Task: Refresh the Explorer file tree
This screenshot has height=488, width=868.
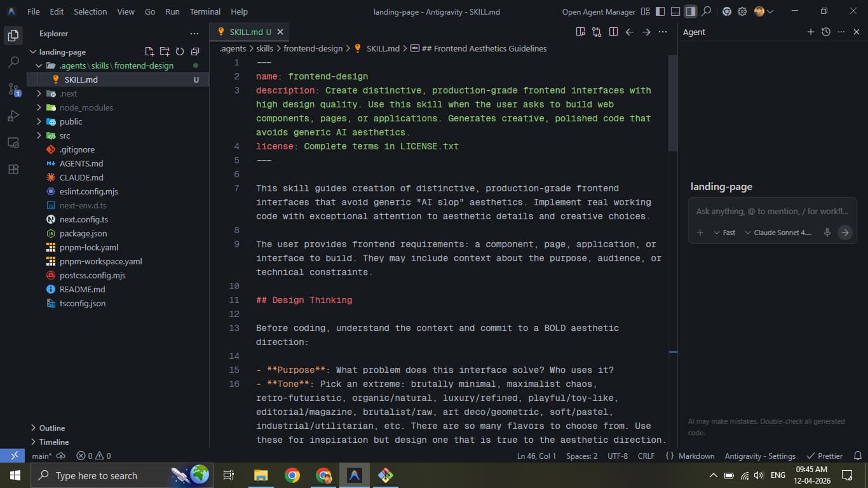Action: click(180, 51)
